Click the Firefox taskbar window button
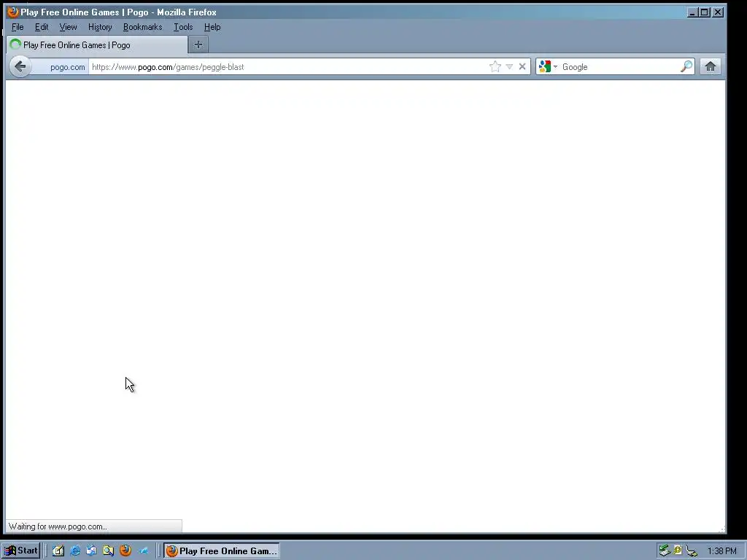Image resolution: width=747 pixels, height=560 pixels. pos(222,551)
